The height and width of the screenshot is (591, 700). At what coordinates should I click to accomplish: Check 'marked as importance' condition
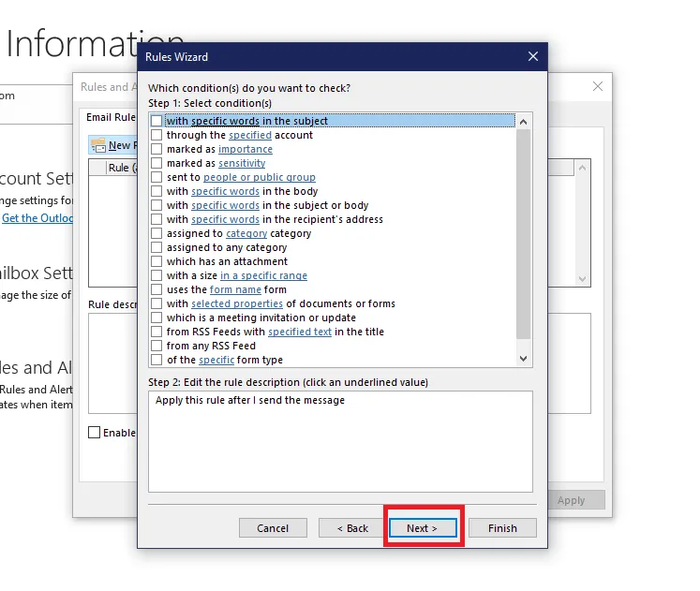coord(156,149)
